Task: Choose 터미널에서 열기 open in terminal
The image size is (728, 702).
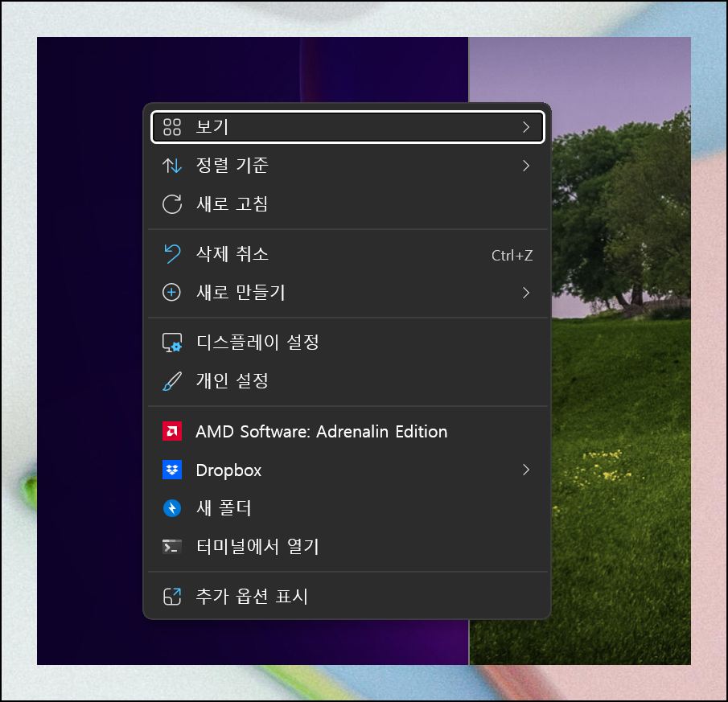Action: click(348, 547)
